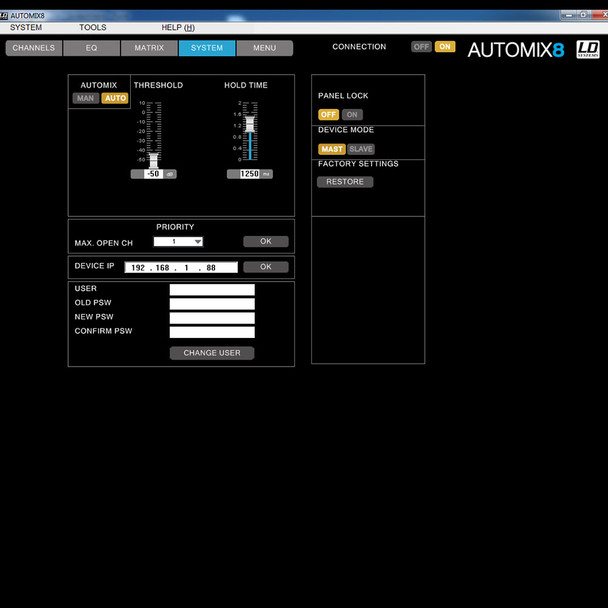Turn connection ON
The image size is (608, 608).
[x=444, y=47]
